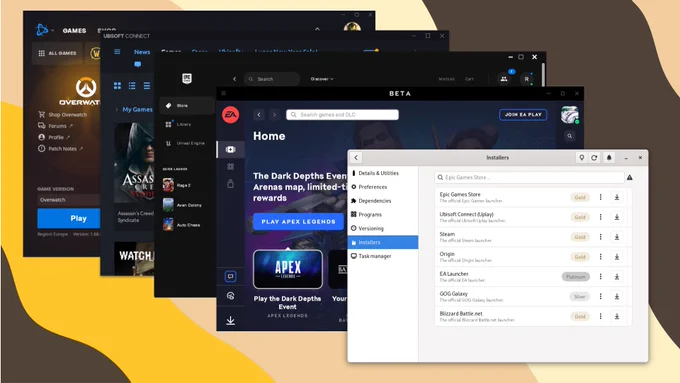
Task: Click the warning triangle beside installer search
Action: [630, 177]
